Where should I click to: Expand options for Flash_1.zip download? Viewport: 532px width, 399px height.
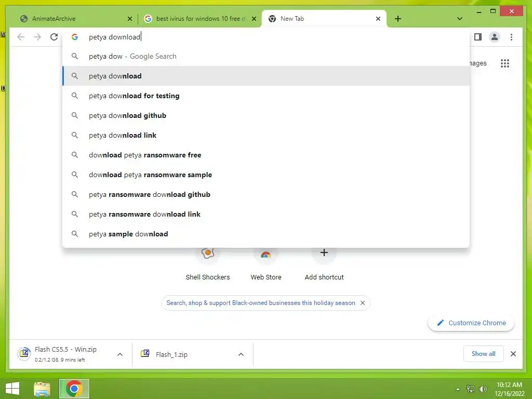[x=241, y=354]
